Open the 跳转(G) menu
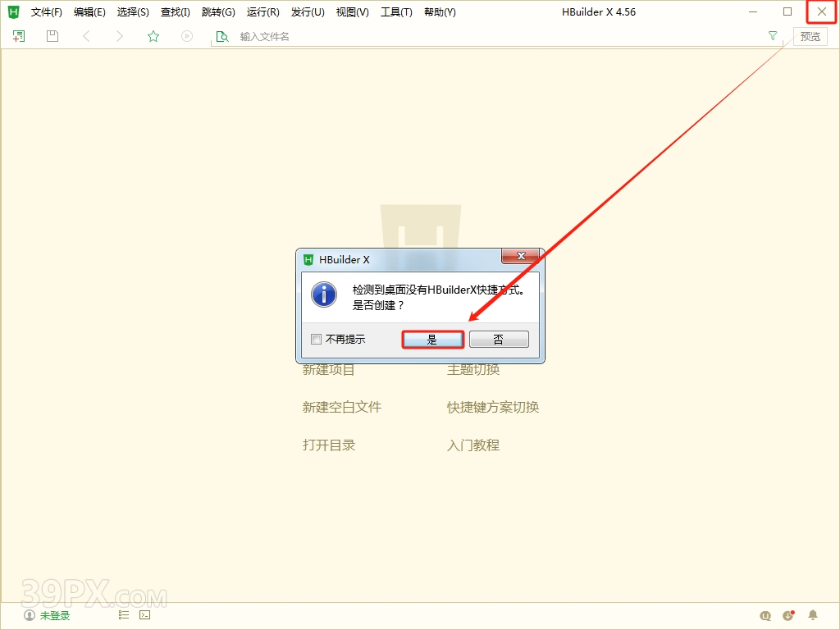This screenshot has height=630, width=840. point(218,12)
